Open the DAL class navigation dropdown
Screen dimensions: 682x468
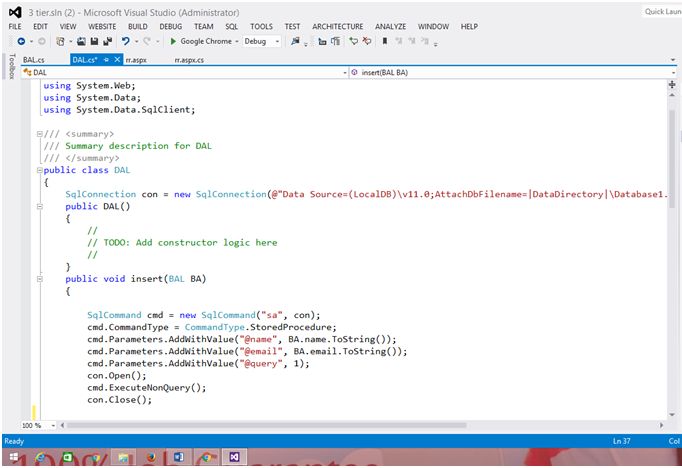pyautogui.click(x=186, y=72)
